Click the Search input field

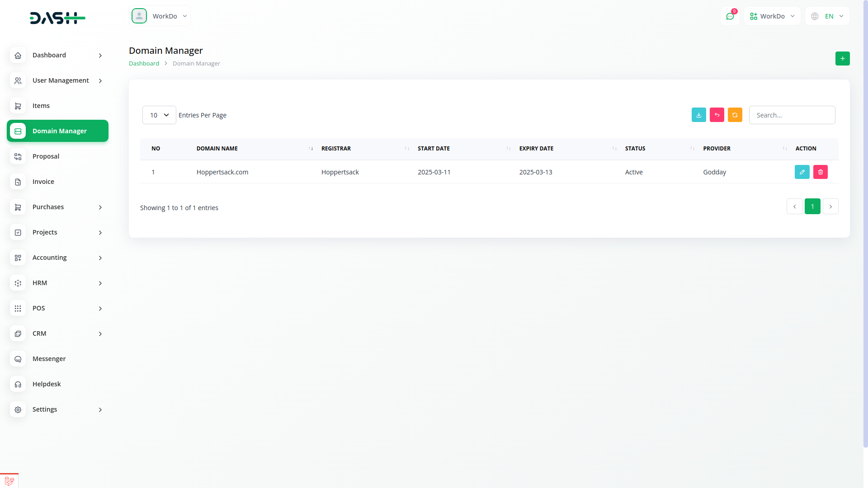792,115
